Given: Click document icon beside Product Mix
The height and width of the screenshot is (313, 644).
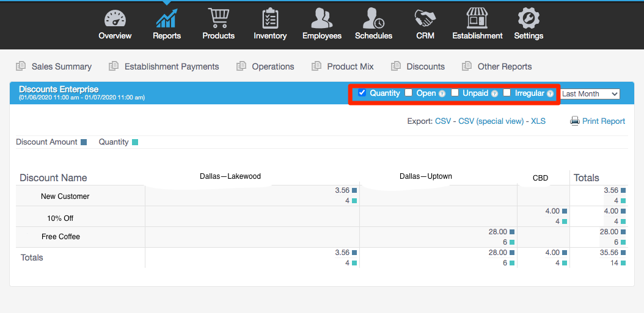Looking at the screenshot, I should tap(317, 66).
